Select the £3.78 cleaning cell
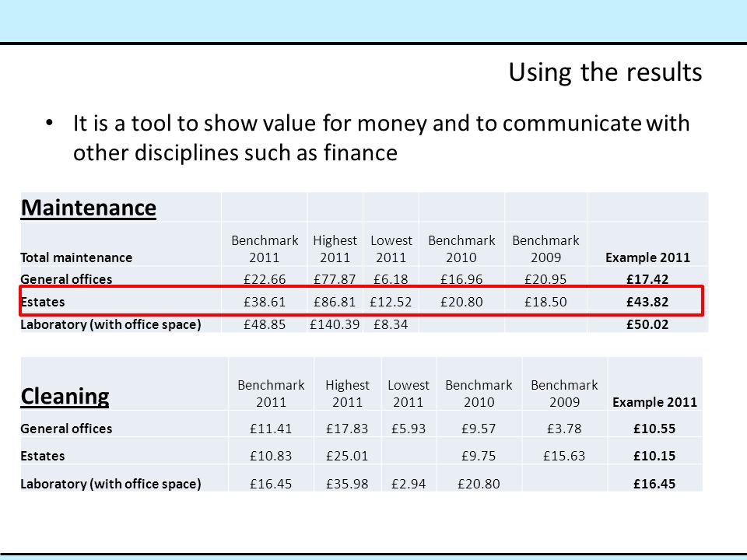747x560 pixels. point(564,429)
